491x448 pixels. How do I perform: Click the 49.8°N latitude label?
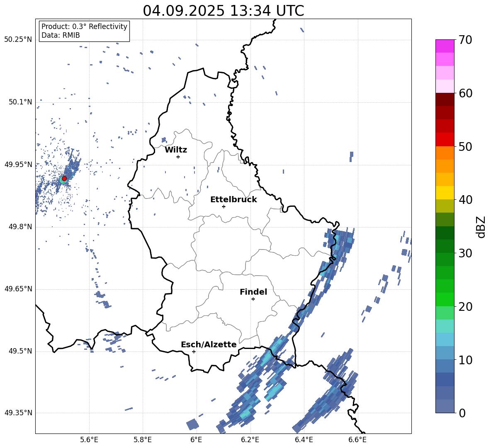(20, 227)
